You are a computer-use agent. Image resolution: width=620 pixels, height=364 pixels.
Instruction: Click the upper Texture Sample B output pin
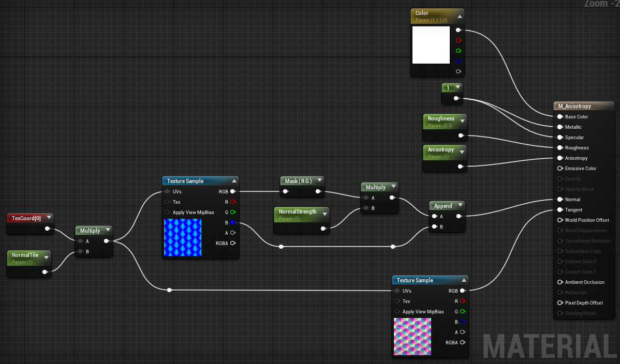pos(233,222)
